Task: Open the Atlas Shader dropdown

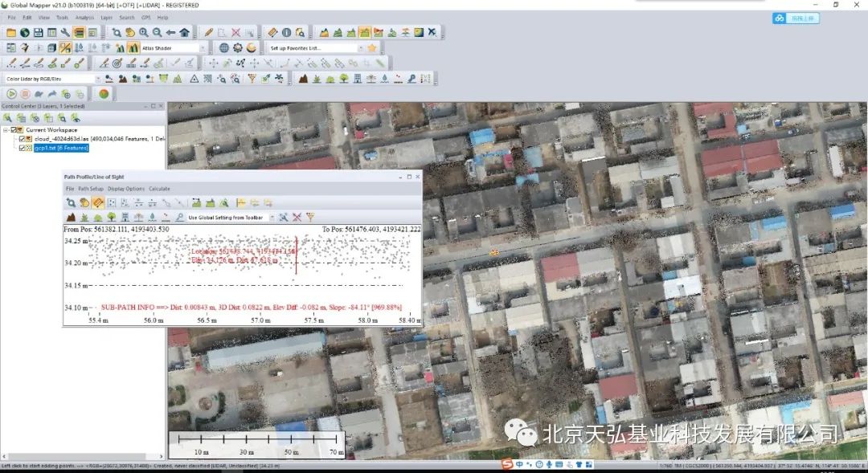Action: [x=203, y=48]
